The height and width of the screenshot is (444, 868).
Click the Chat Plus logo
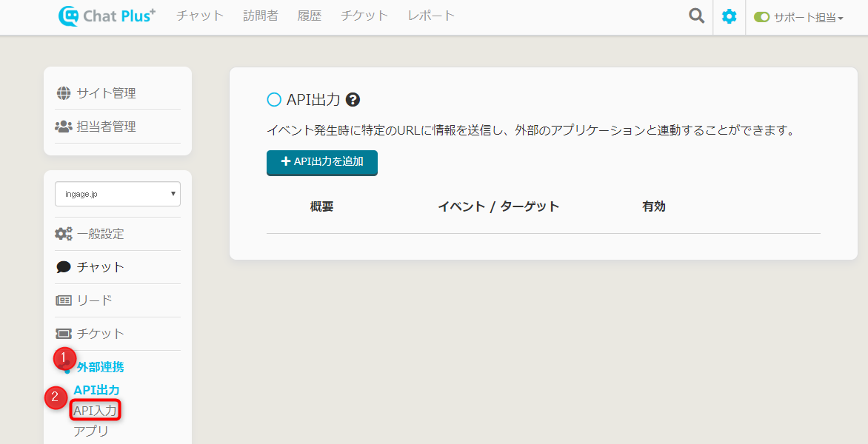point(107,16)
